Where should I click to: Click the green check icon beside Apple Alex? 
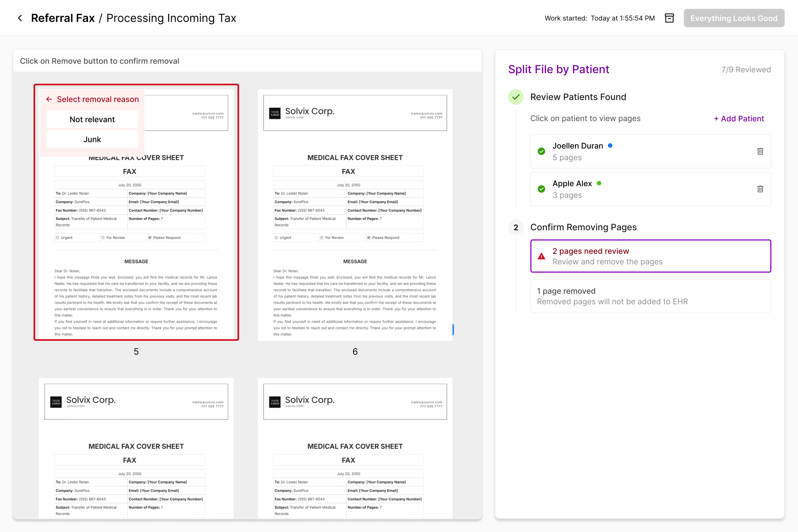click(x=541, y=189)
